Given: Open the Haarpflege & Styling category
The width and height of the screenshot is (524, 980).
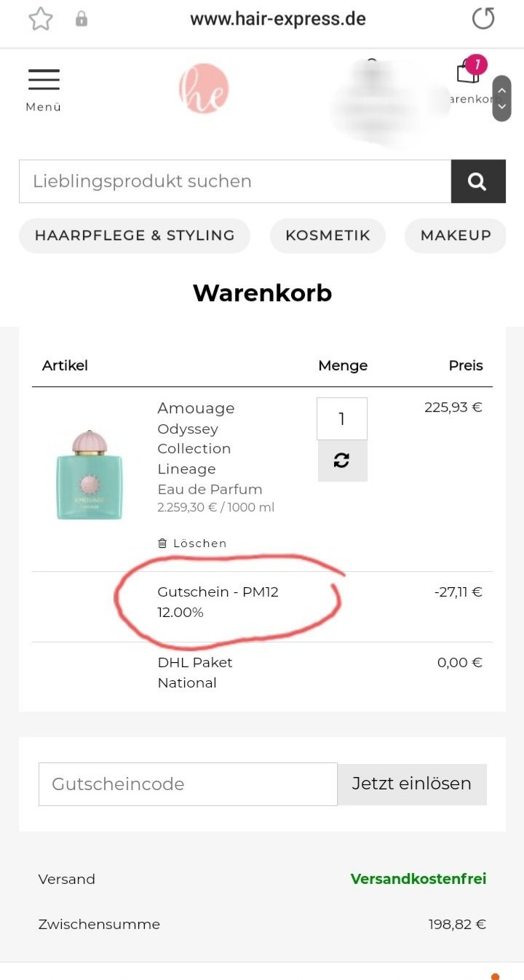Looking at the screenshot, I should [x=135, y=236].
